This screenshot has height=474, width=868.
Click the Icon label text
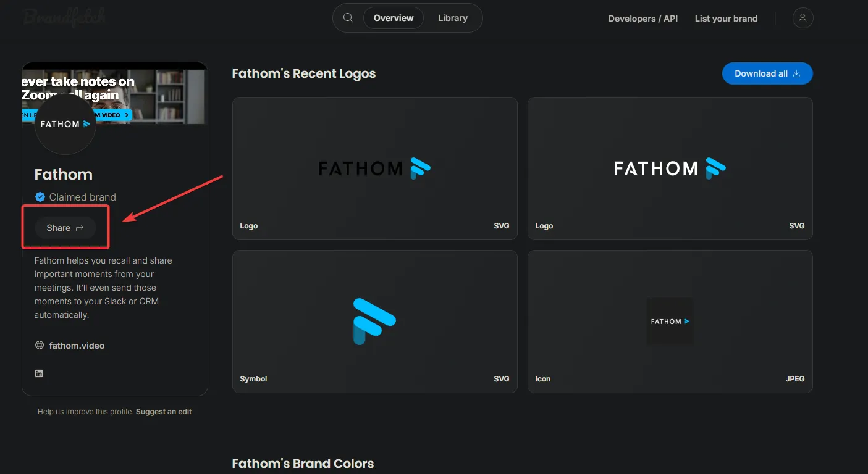click(x=543, y=379)
